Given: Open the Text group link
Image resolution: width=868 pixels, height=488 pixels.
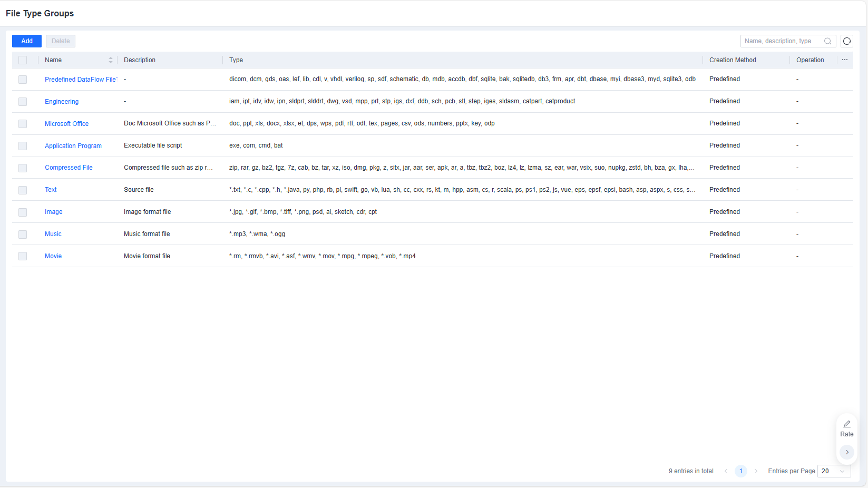Looking at the screenshot, I should point(51,190).
